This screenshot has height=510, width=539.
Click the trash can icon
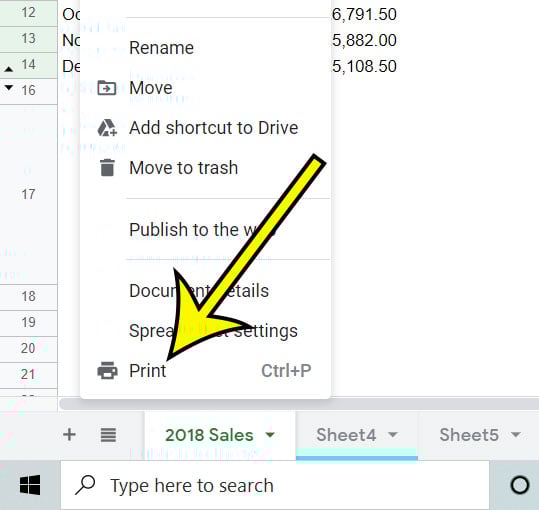107,168
